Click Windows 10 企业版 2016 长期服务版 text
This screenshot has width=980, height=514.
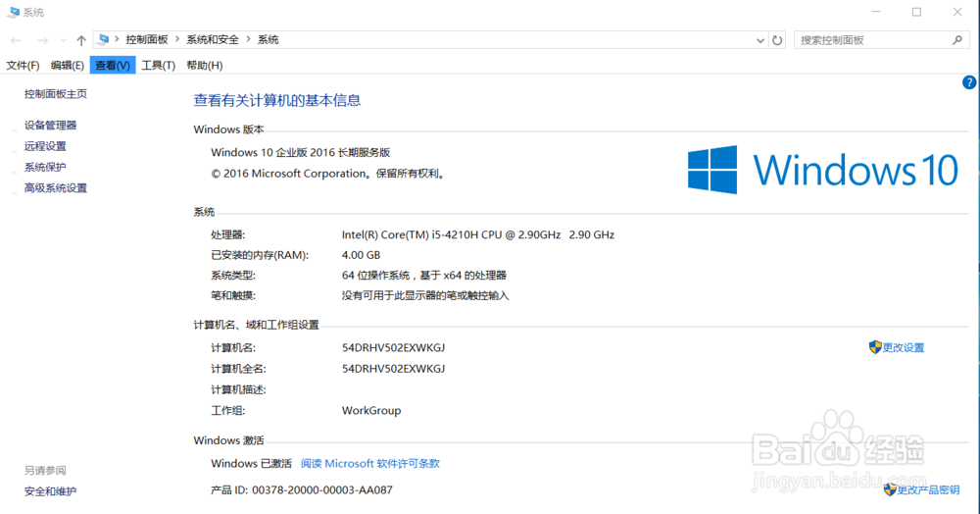(301, 153)
